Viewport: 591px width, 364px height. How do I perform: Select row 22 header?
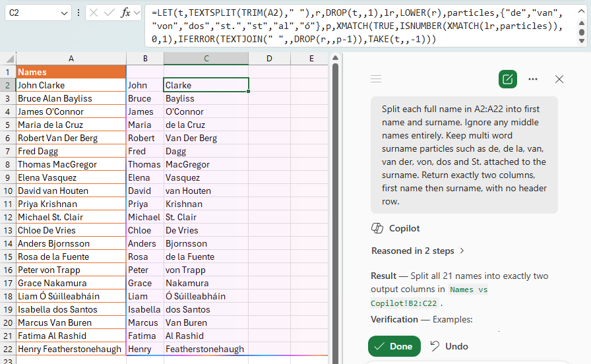pyautogui.click(x=8, y=349)
